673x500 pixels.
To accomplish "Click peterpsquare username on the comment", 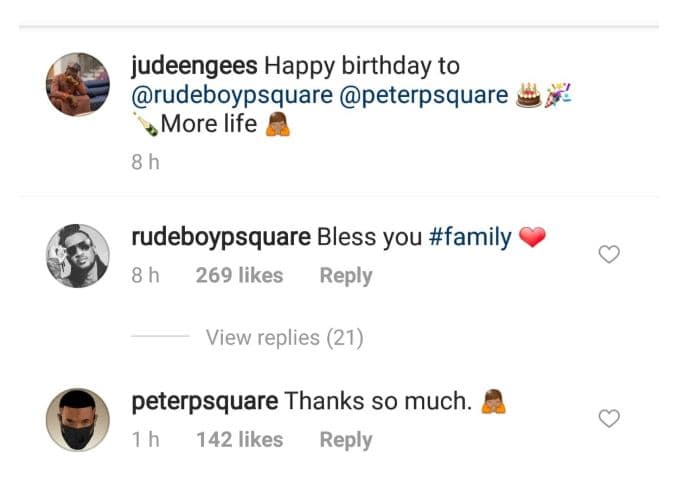I will 205,402.
